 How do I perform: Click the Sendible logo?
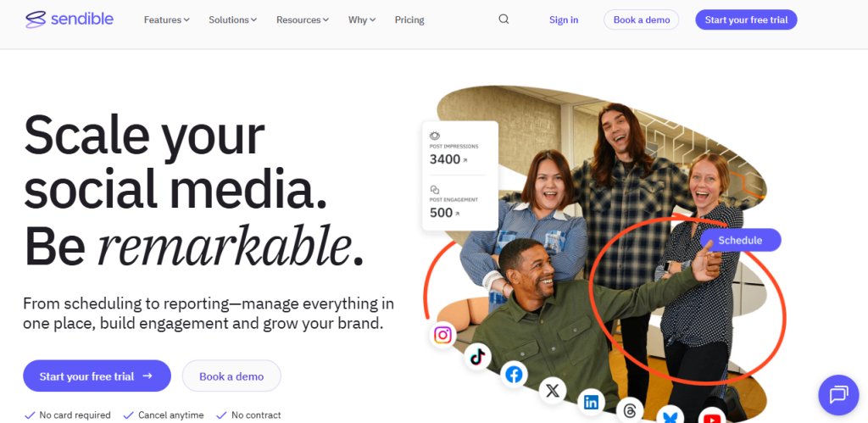70,19
